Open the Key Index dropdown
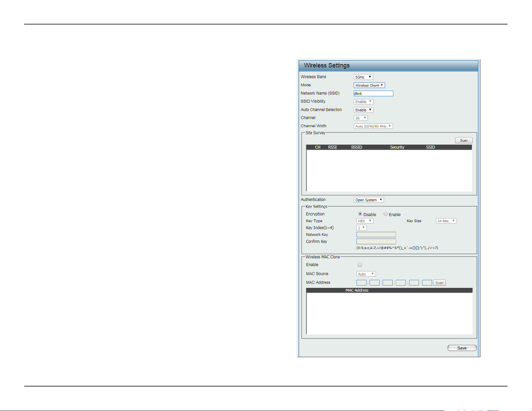This screenshot has height=411, width=532. [361, 228]
